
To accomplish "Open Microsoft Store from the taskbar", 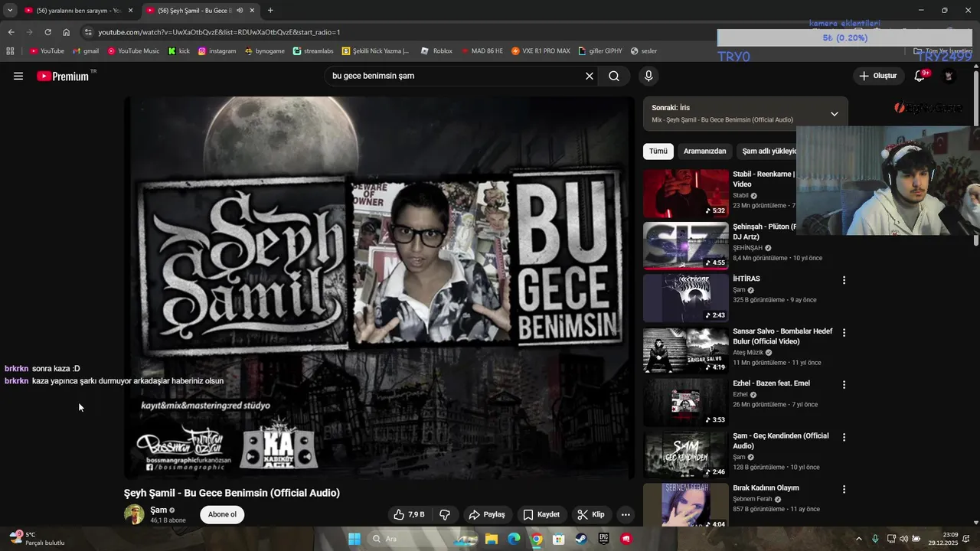I will [x=559, y=539].
